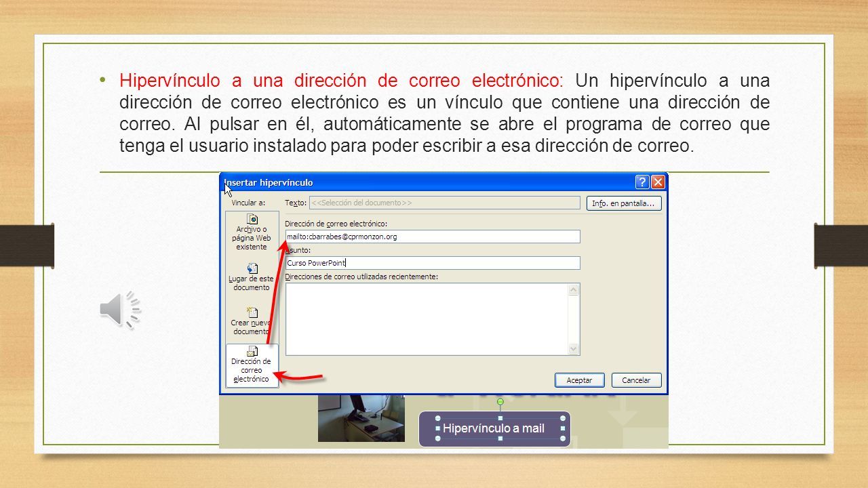Click the dialog help question mark button
The width and height of the screenshot is (868, 488).
click(642, 182)
